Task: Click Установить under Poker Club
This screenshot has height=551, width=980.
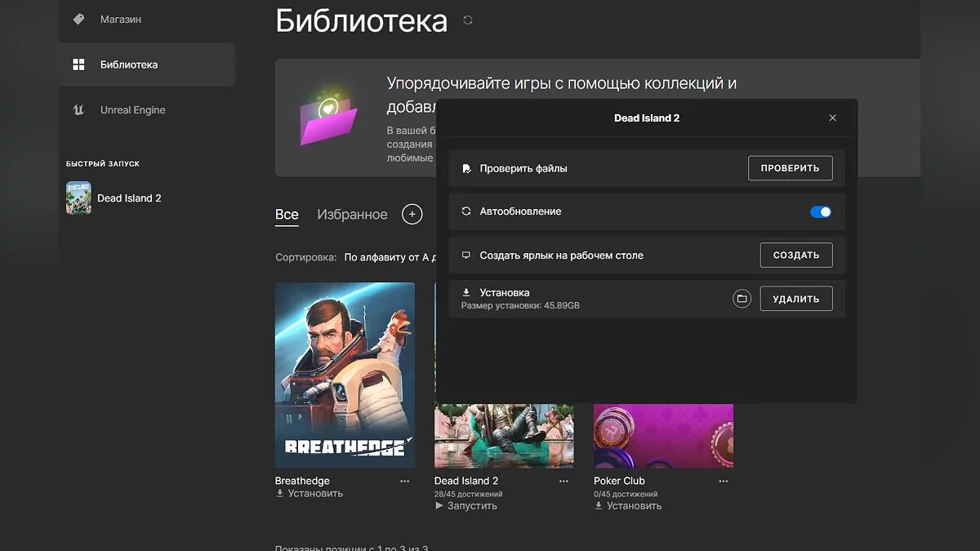Action: (x=627, y=506)
